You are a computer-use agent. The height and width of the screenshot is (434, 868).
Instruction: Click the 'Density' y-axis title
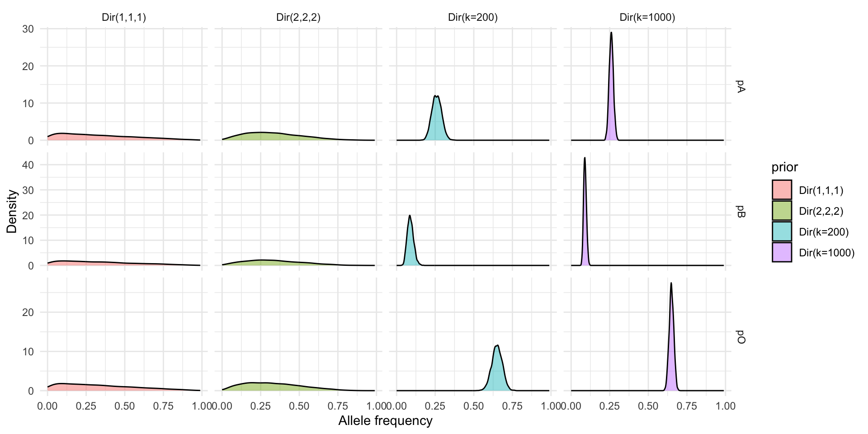12,211
